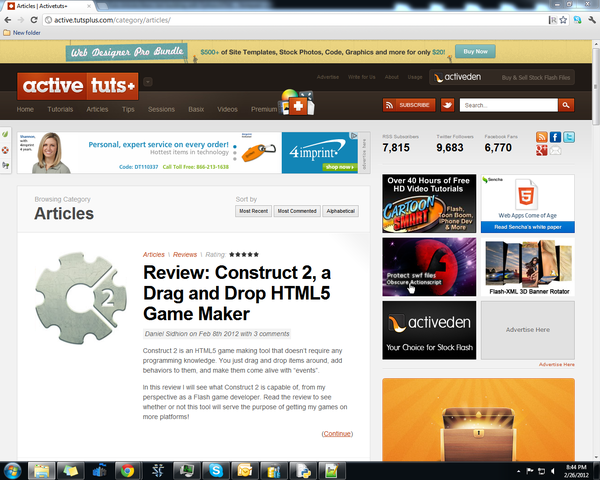Open the activeden header banner
This screenshot has width=600, height=480.
pyautogui.click(x=502, y=77)
